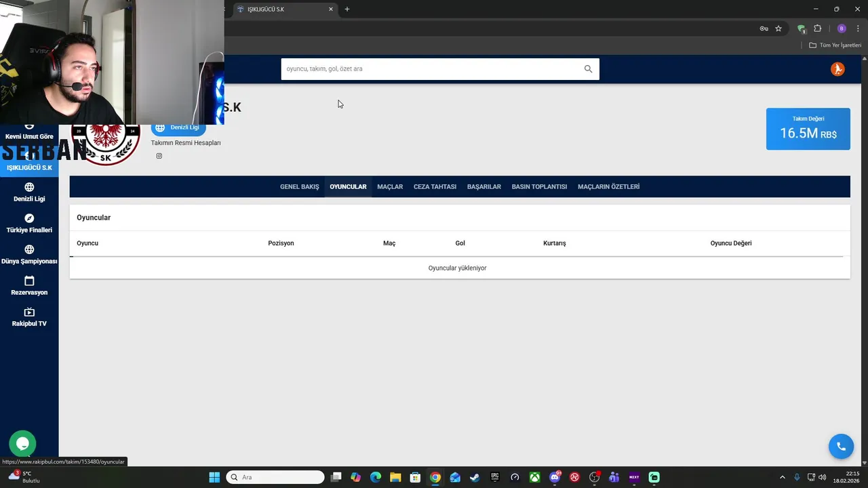
Task: Open File Explorer from the taskbar
Action: click(x=395, y=477)
